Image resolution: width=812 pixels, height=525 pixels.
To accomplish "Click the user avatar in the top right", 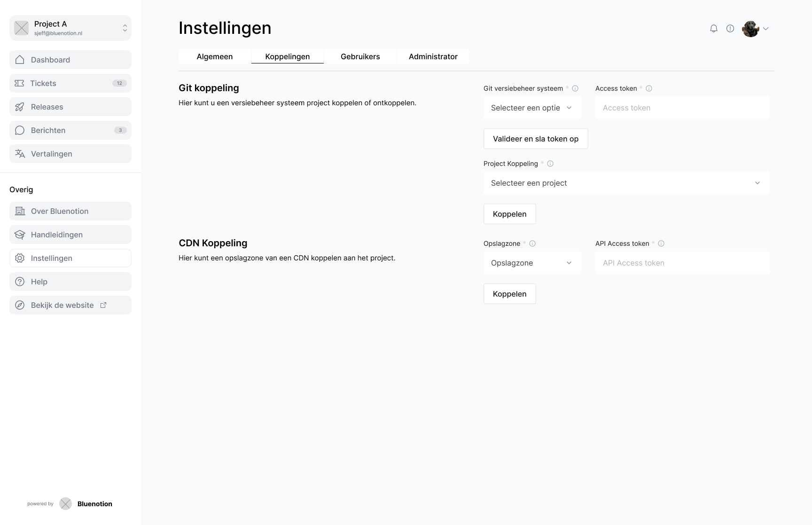I will [751, 29].
